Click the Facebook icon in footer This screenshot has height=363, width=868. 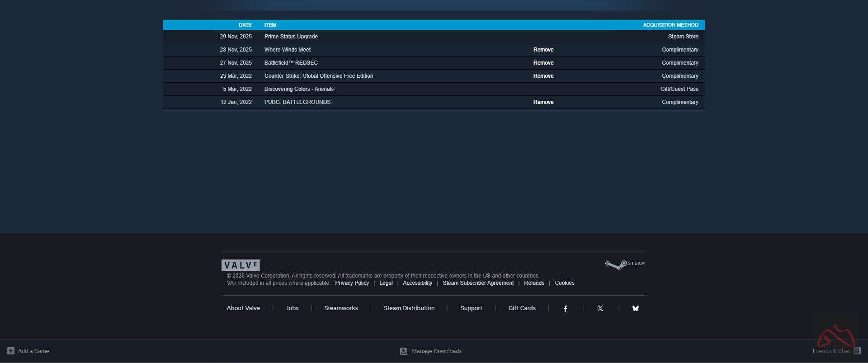(x=565, y=308)
